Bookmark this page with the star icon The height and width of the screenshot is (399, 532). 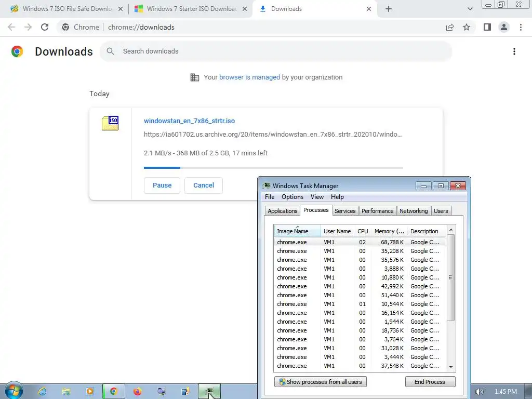(x=467, y=27)
